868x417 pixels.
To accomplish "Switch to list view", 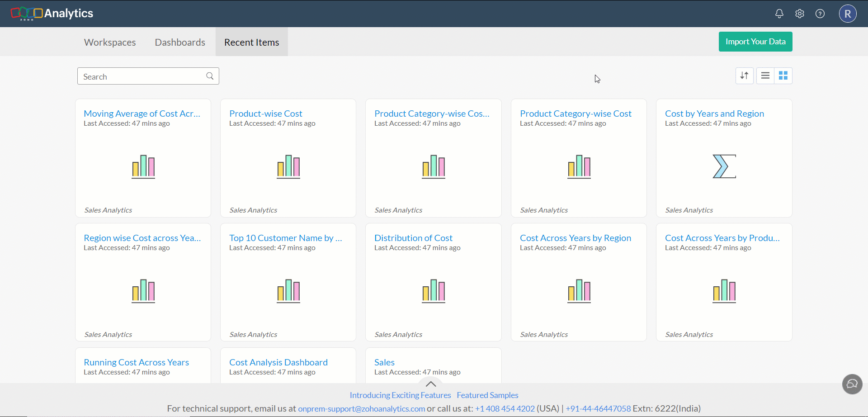I will 765,76.
